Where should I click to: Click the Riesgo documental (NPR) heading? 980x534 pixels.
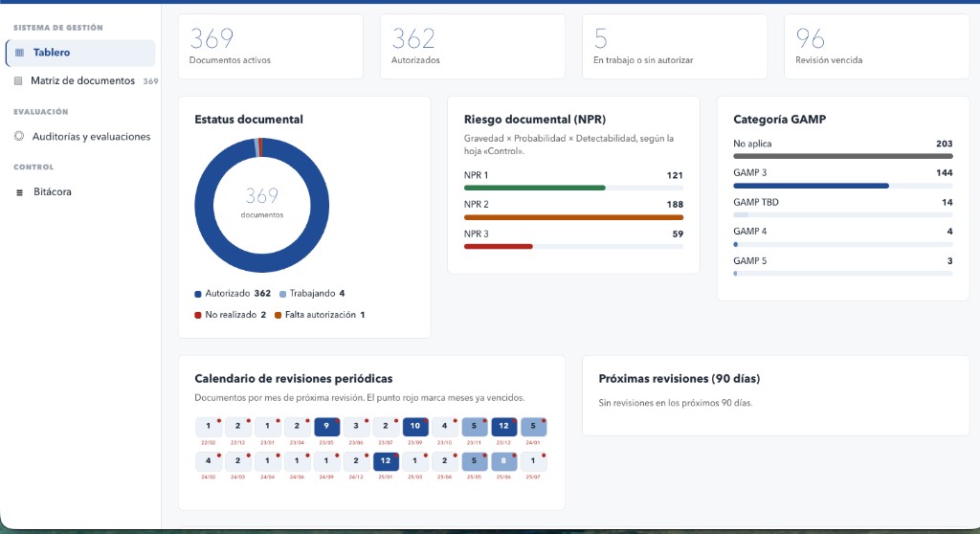pos(534,120)
